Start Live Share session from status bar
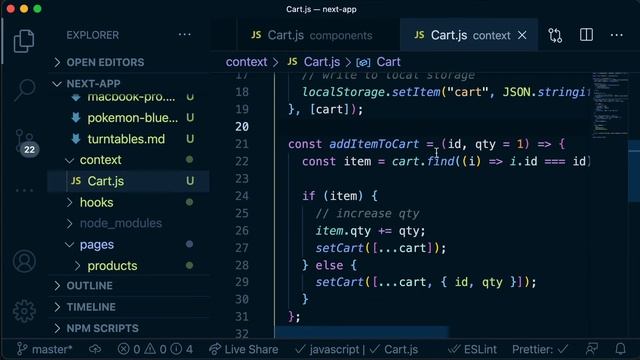The image size is (640, 360). (x=243, y=349)
